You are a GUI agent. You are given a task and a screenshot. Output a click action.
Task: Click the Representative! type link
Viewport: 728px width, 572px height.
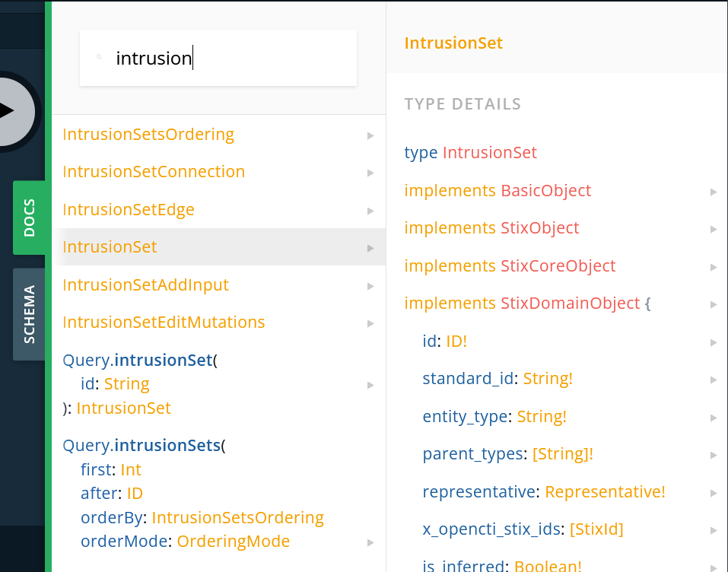[x=605, y=491]
